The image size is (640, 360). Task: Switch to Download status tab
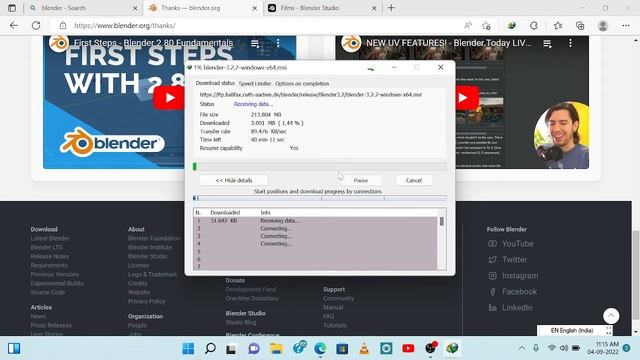point(215,83)
